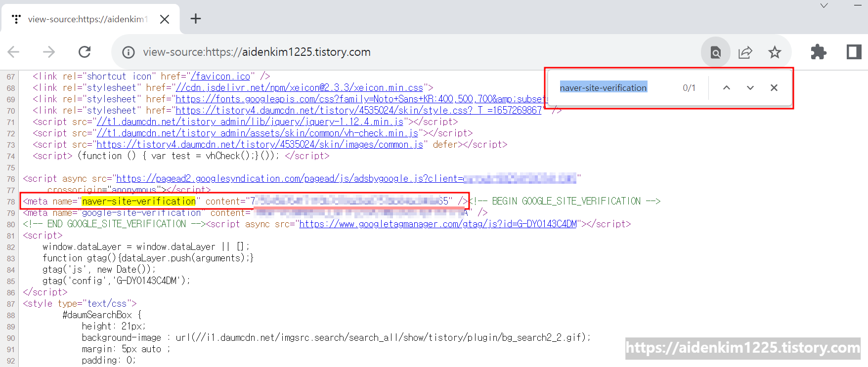The height and width of the screenshot is (367, 868).
Task: Open the skin images common.js link
Action: click(x=260, y=145)
